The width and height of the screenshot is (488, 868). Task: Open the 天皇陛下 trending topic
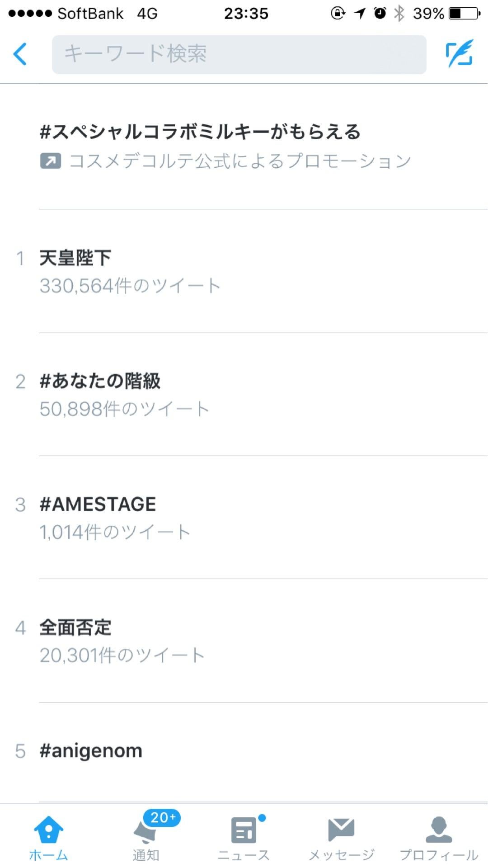point(75,258)
